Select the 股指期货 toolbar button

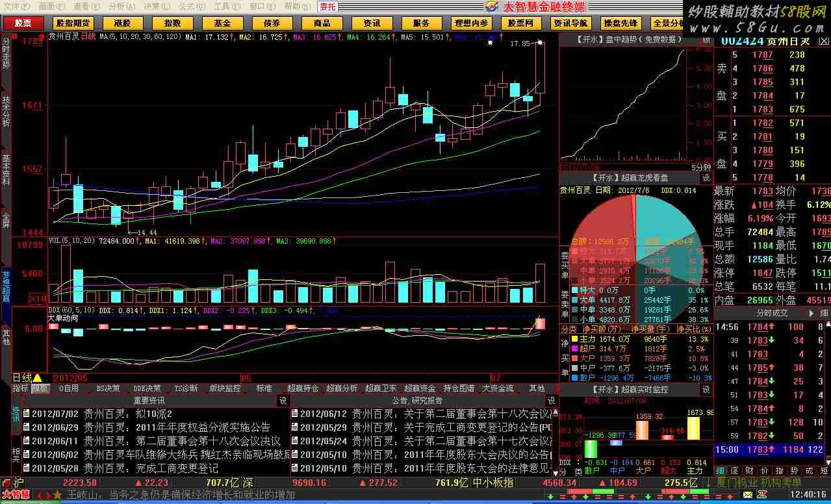[x=73, y=23]
